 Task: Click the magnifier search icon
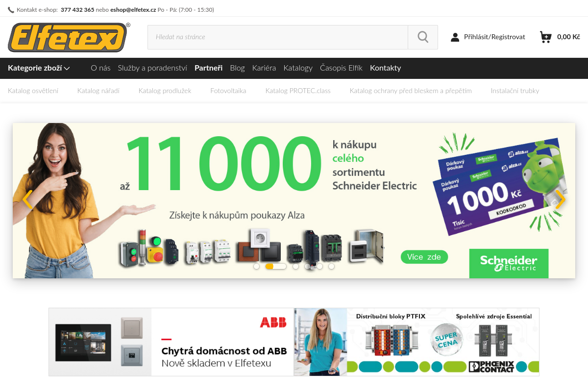coord(423,37)
